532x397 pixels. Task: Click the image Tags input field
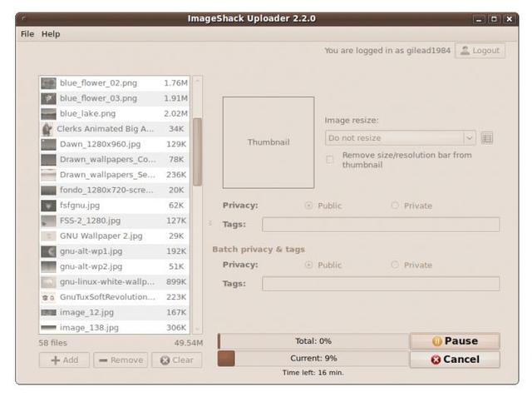pos(381,225)
